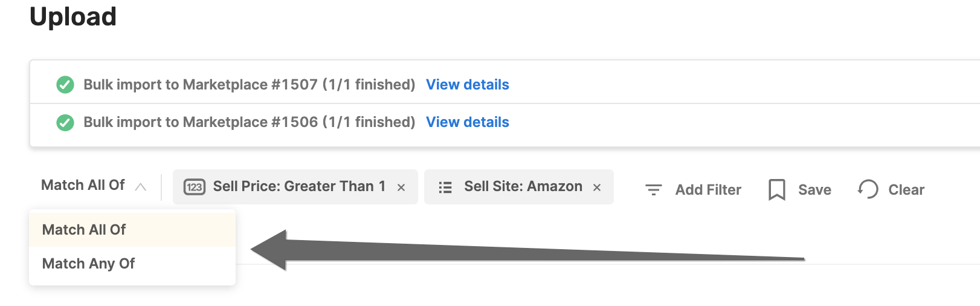
Task: Click the Save text label
Action: coord(814,190)
